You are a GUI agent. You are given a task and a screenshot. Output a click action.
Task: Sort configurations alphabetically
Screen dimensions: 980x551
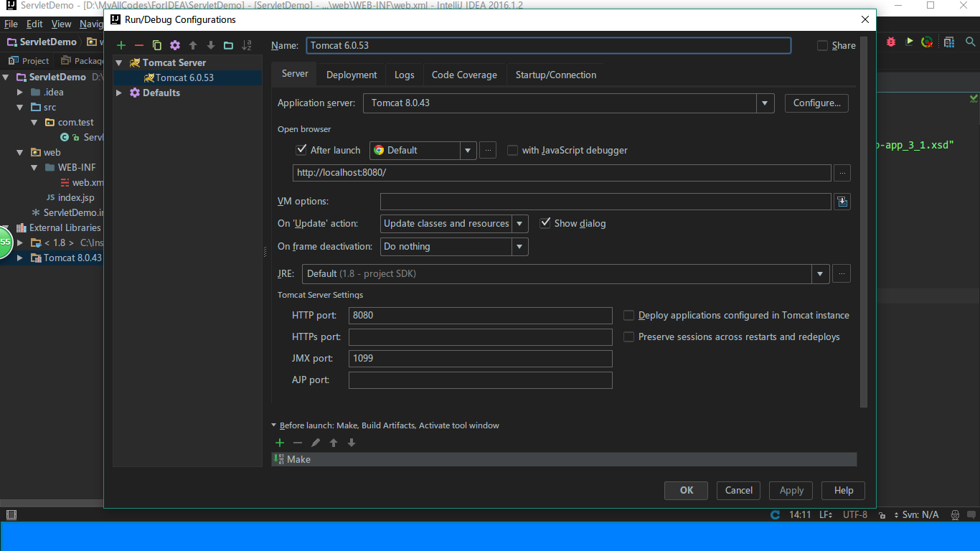pyautogui.click(x=247, y=45)
